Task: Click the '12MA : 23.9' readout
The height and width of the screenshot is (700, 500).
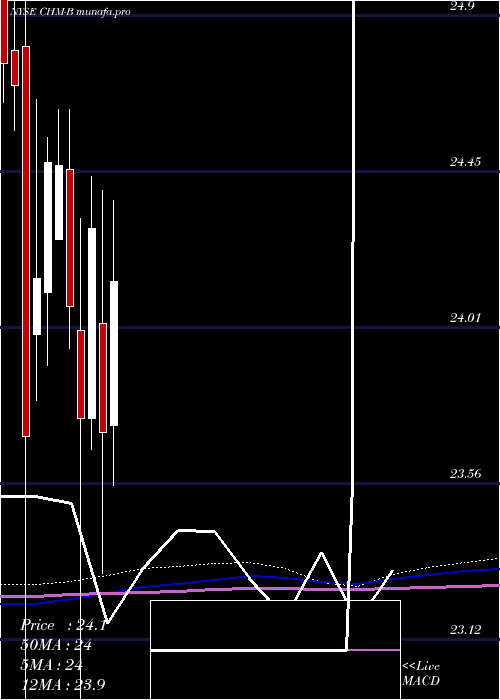Action: [x=62, y=684]
